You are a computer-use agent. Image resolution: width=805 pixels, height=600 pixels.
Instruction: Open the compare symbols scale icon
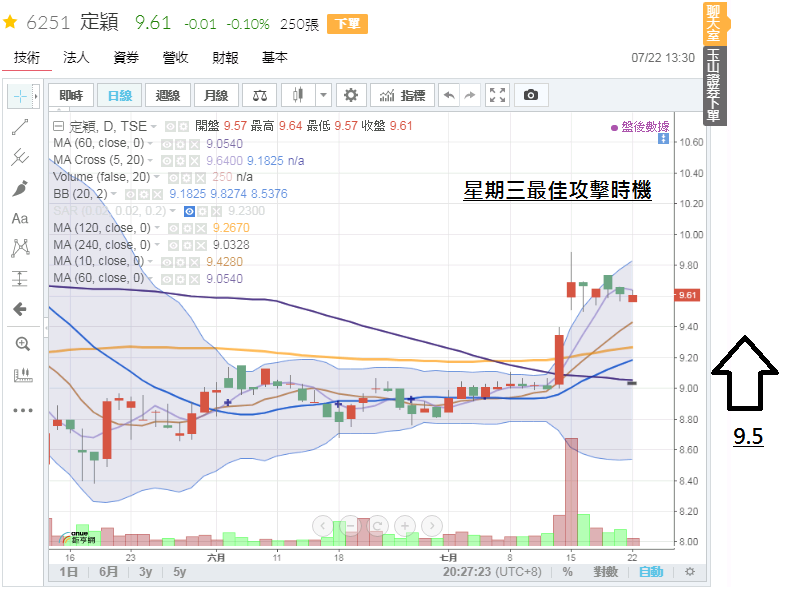(x=260, y=95)
